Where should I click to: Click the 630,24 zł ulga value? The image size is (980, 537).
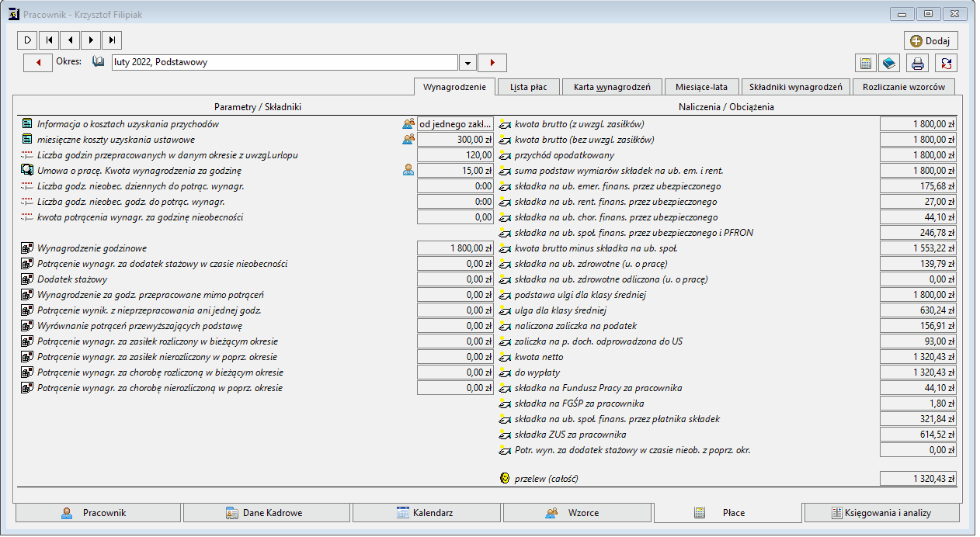pyautogui.click(x=918, y=310)
